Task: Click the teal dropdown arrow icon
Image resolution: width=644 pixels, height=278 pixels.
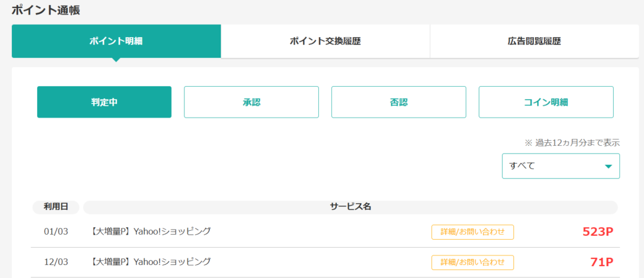Action: tap(608, 167)
